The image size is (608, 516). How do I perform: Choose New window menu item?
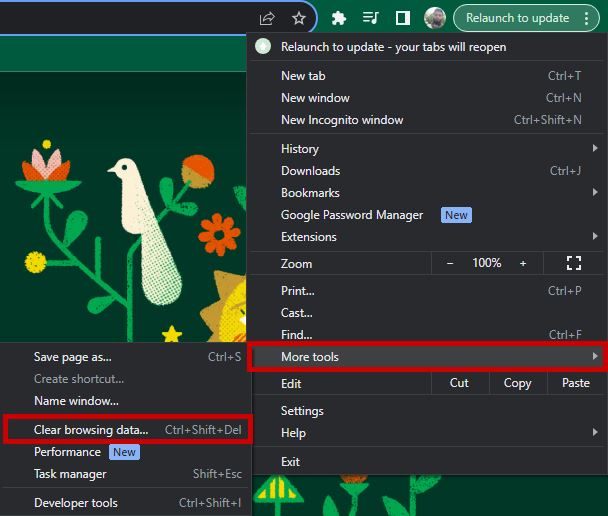coord(427,98)
